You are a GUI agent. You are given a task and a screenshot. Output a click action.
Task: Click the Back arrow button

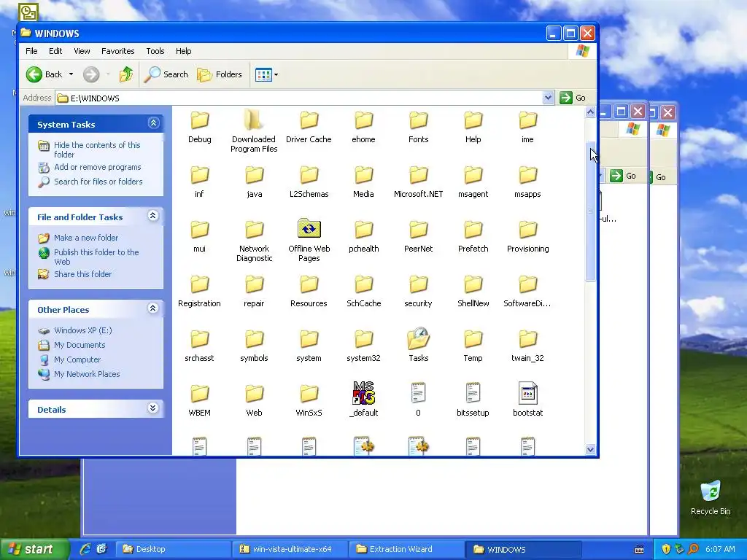[44, 74]
